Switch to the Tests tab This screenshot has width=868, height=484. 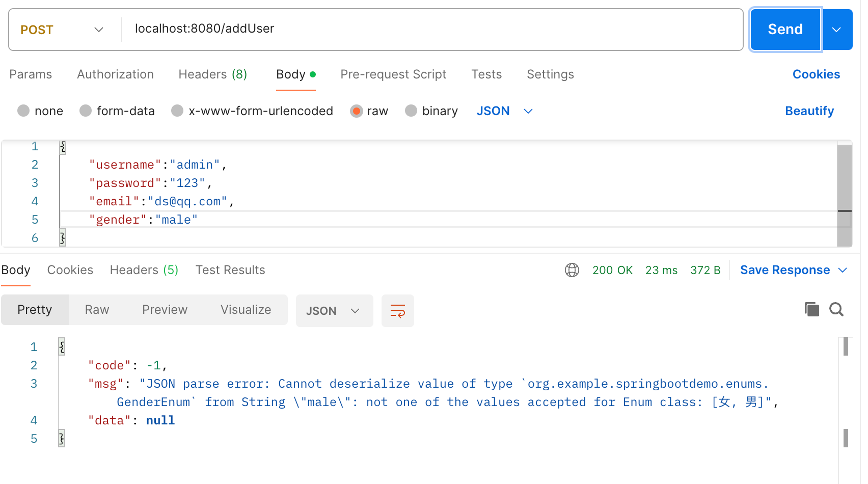[486, 74]
